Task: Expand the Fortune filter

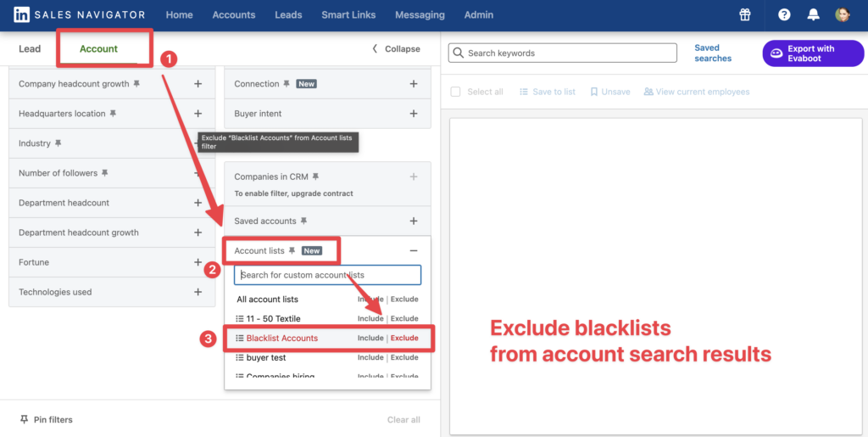Action: point(198,262)
